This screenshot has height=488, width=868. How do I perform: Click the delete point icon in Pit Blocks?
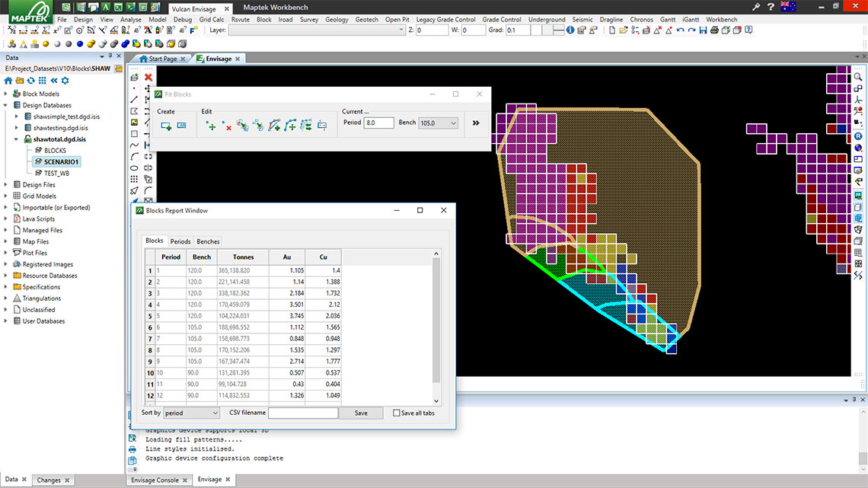226,126
